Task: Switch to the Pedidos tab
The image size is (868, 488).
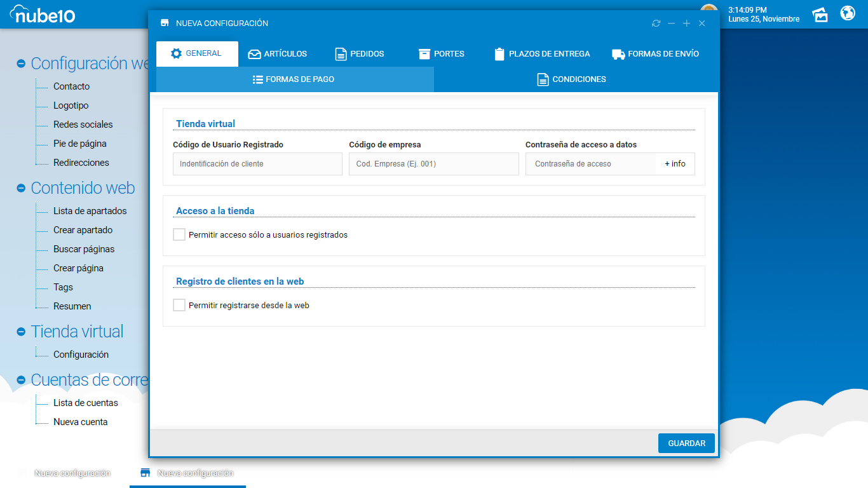Action: click(360, 54)
